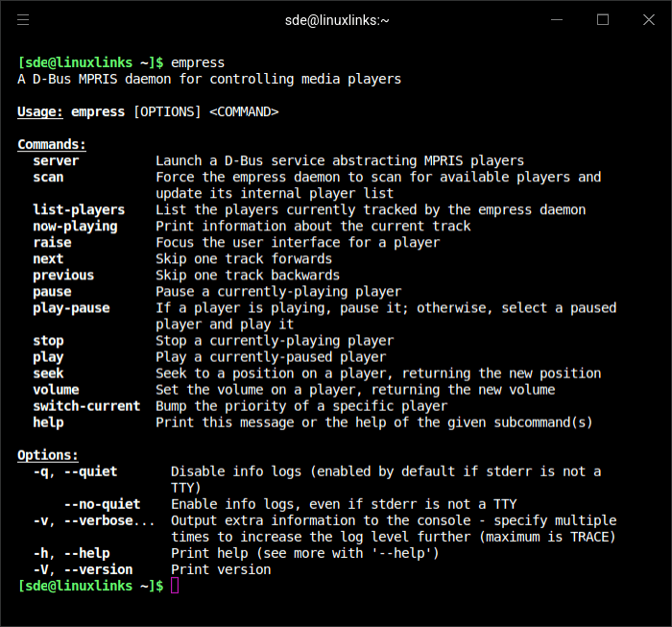The image size is (672, 627).
Task: Click the '[OPTIONS]' usage placeholder
Action: tap(167, 111)
